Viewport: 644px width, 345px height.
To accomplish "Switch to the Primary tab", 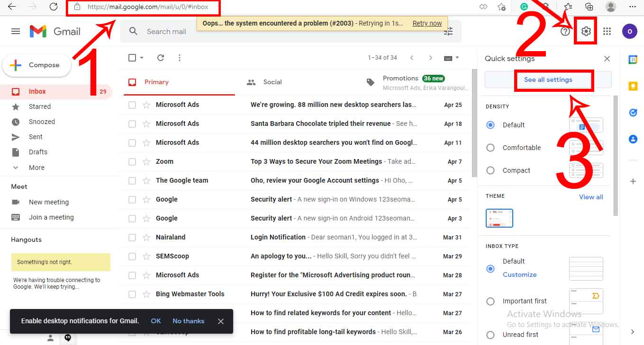I will click(178, 82).
